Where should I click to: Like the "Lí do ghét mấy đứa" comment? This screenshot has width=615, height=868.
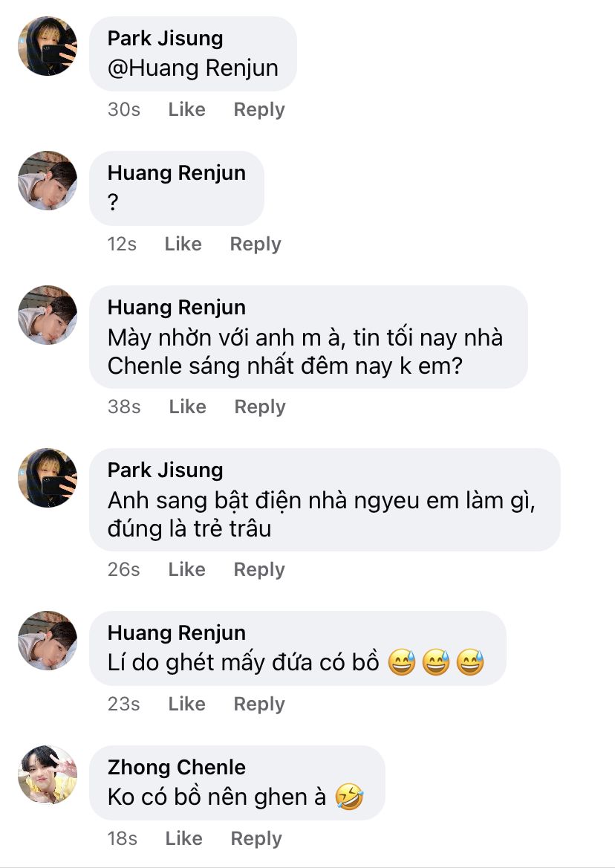coord(186,705)
